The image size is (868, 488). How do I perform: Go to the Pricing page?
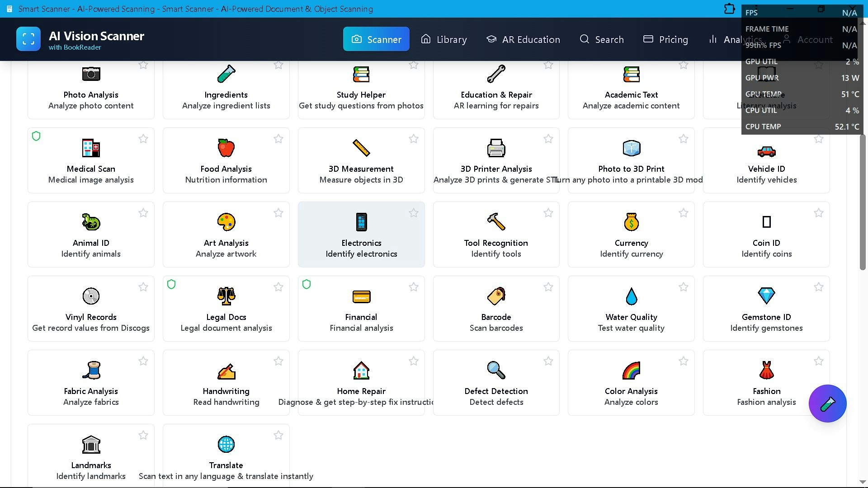665,39
